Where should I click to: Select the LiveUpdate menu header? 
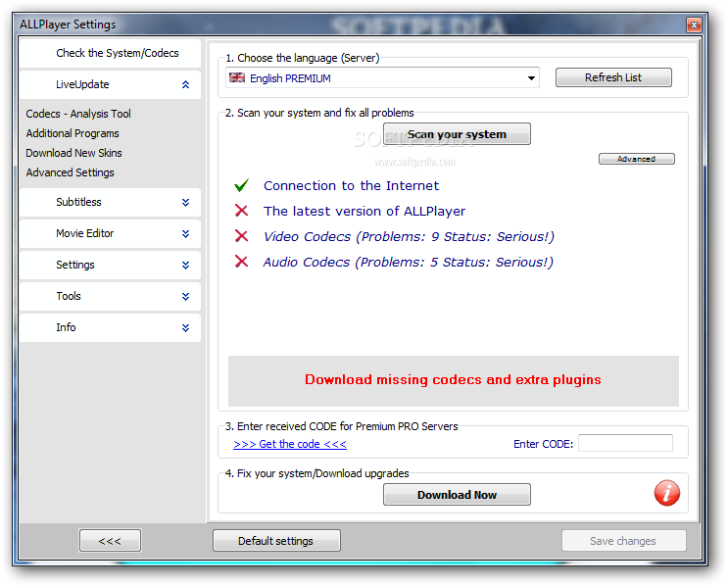[111, 84]
